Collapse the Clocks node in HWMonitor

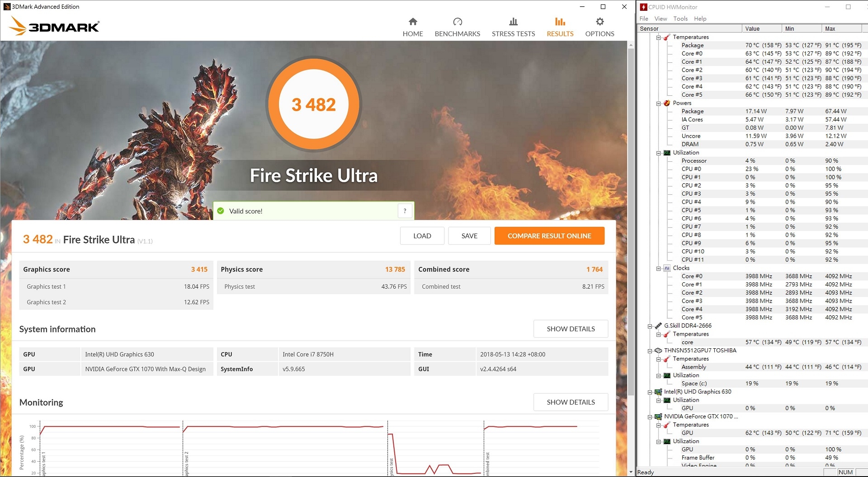point(659,268)
